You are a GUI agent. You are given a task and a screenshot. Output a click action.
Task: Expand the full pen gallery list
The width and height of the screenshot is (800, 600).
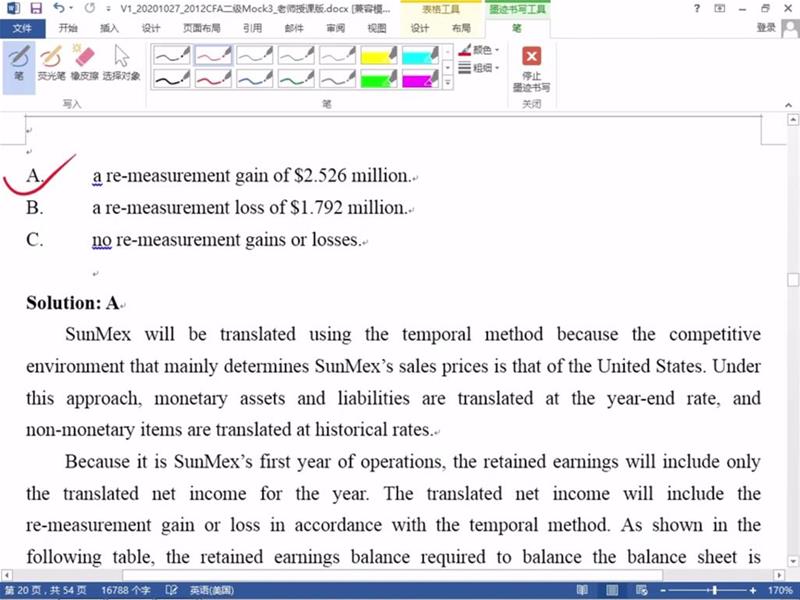point(447,82)
